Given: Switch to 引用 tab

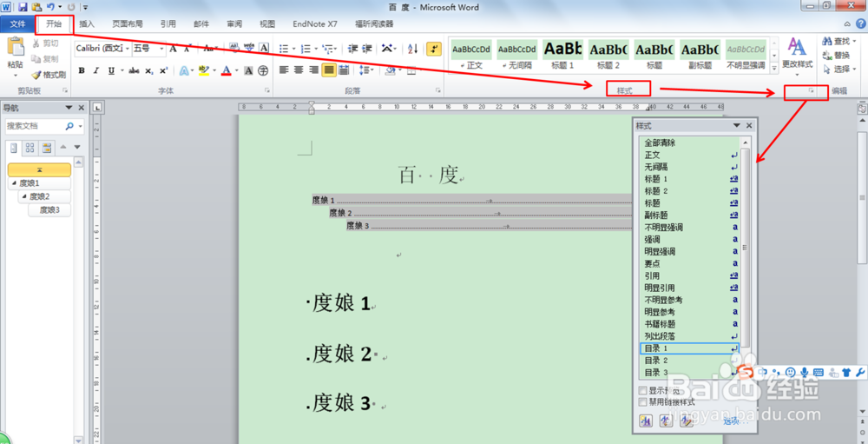Looking at the screenshot, I should click(168, 23).
